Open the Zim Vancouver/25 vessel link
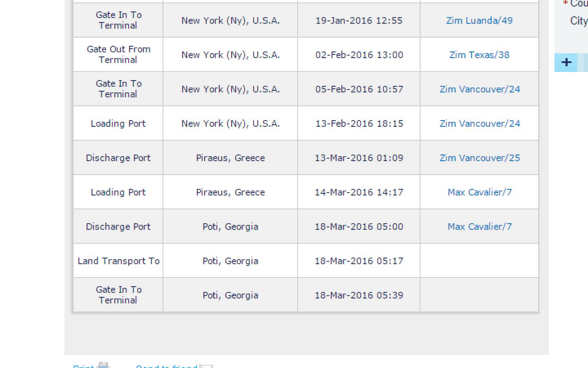This screenshot has width=588, height=368. pos(479,158)
